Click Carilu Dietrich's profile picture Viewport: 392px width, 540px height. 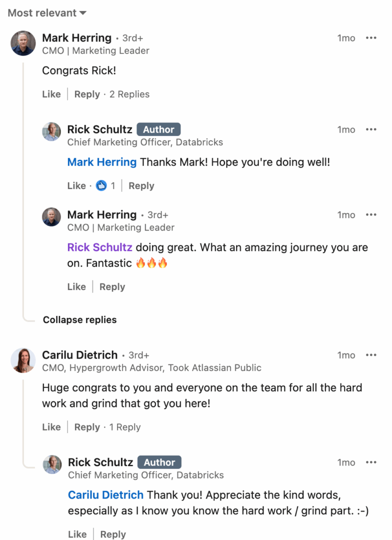coord(23,360)
